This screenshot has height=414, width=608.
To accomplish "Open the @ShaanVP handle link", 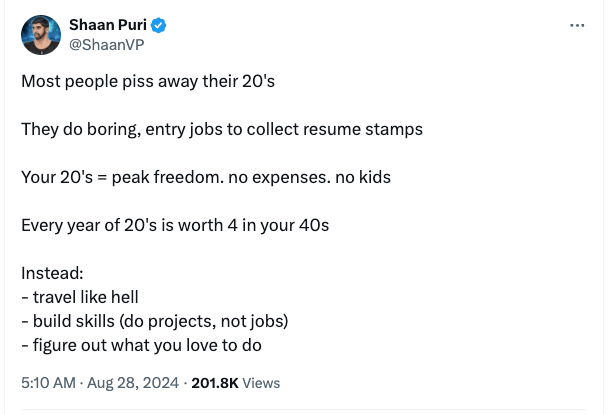I will [x=107, y=45].
